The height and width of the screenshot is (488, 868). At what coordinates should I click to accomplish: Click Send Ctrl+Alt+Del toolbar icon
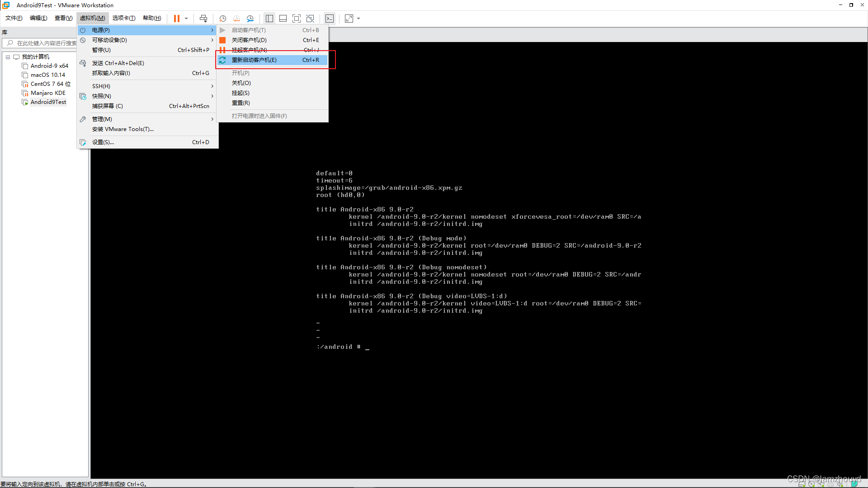coord(203,19)
